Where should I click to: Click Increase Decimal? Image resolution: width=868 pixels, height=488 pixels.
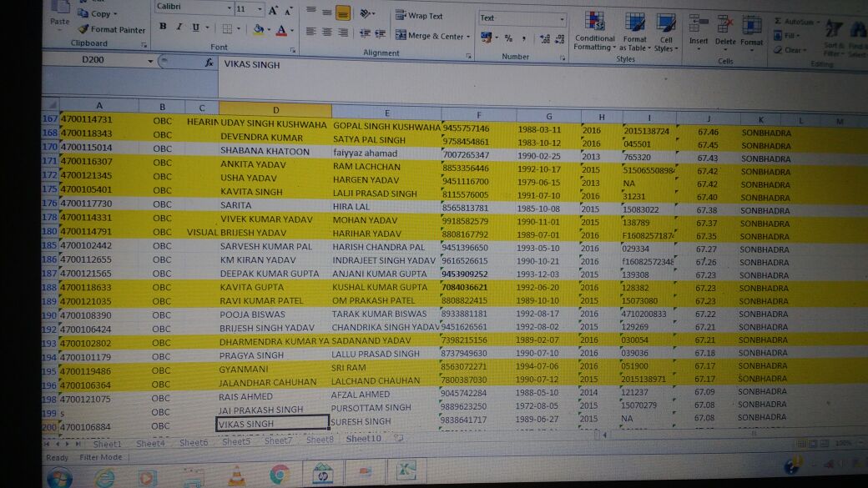click(x=545, y=39)
